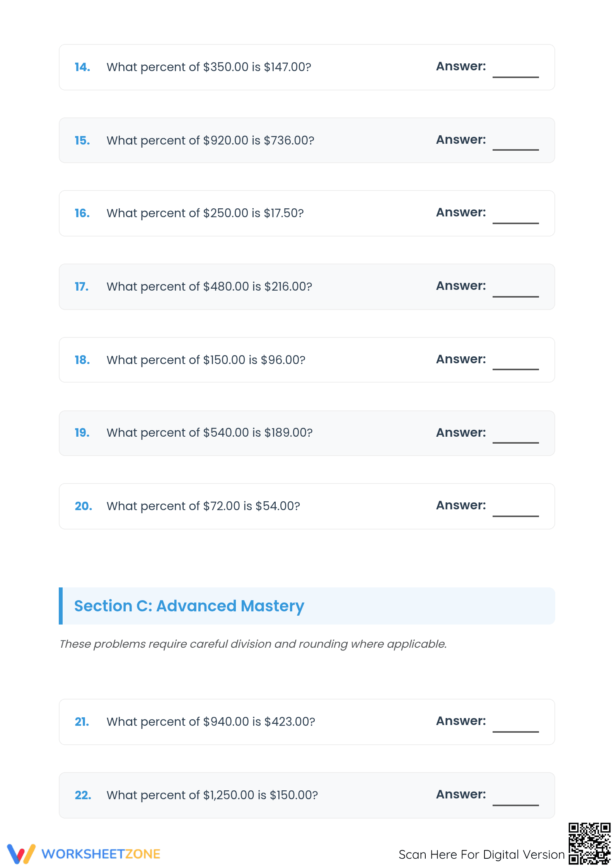This screenshot has width=614, height=868.
Task: Click question number 14 label
Action: point(82,67)
